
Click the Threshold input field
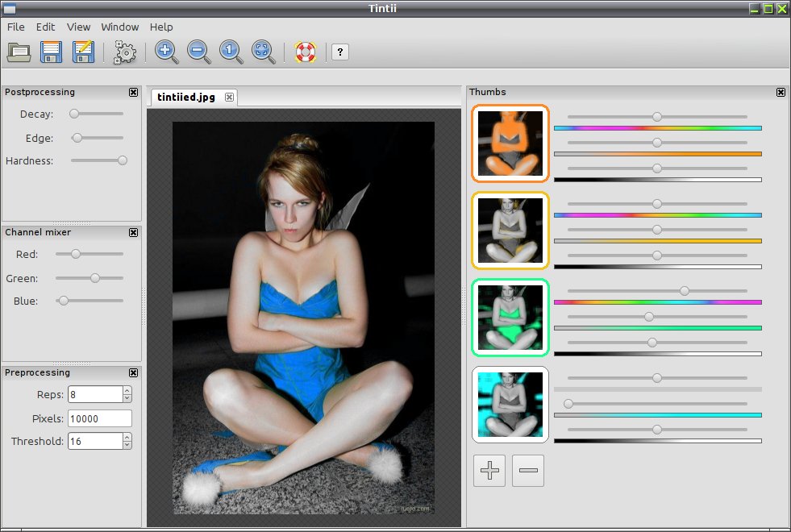95,441
